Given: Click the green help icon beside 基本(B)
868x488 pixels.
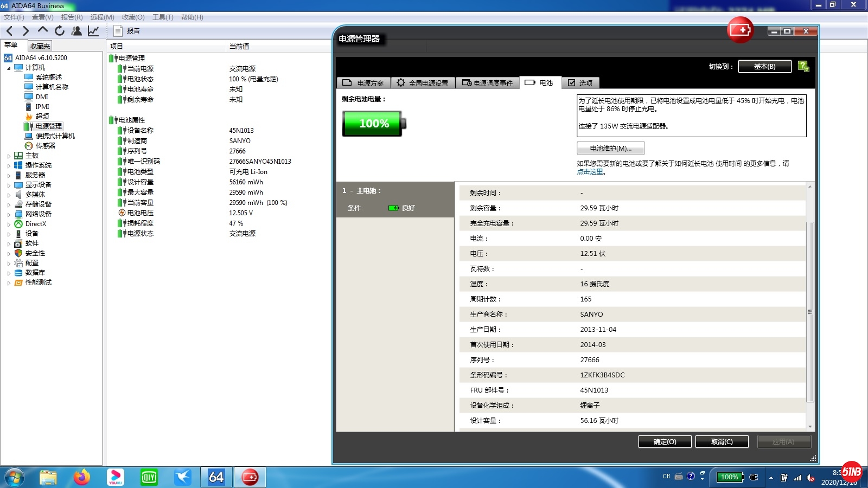Looking at the screenshot, I should coord(803,67).
